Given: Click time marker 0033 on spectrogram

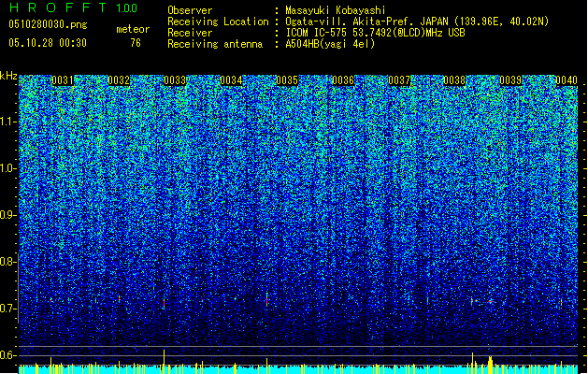Looking at the screenshot, I should tap(175, 80).
